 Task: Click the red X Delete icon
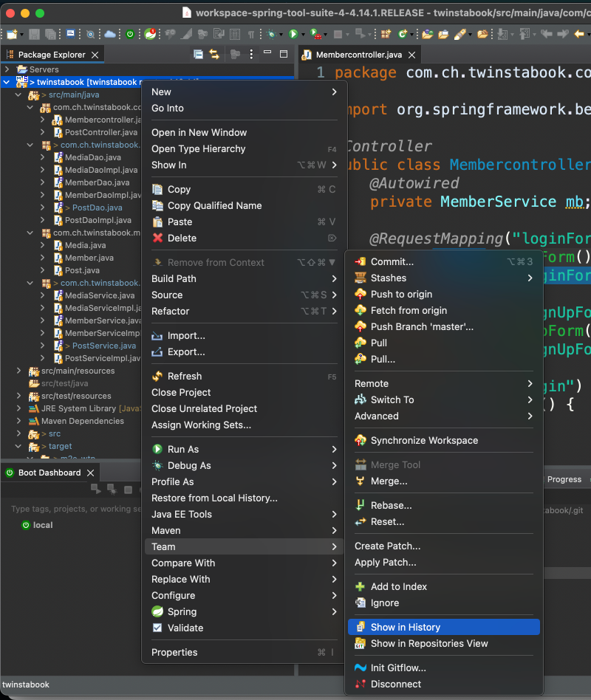click(x=157, y=238)
